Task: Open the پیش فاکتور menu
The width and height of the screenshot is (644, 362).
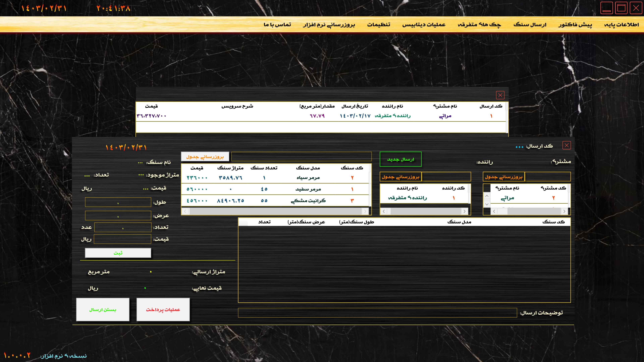Action: (x=575, y=24)
